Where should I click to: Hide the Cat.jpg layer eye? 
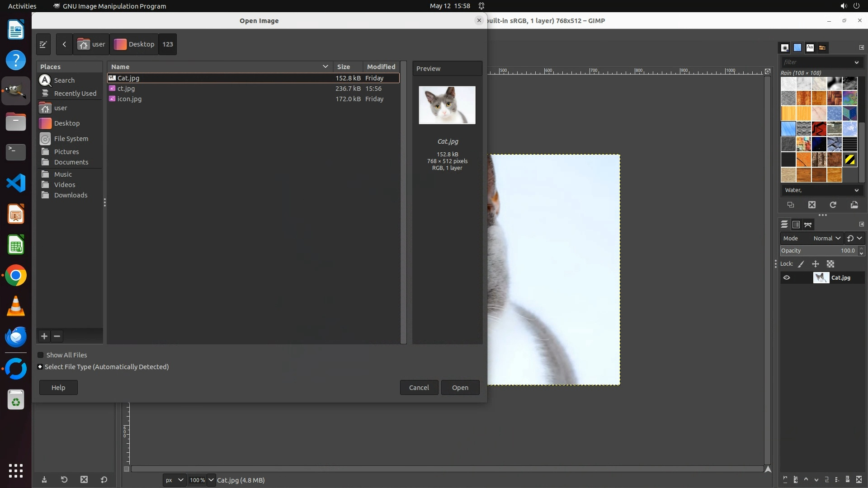[787, 278]
